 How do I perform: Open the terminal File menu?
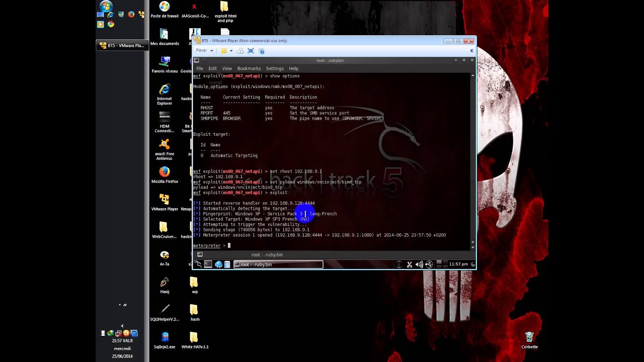point(200,68)
